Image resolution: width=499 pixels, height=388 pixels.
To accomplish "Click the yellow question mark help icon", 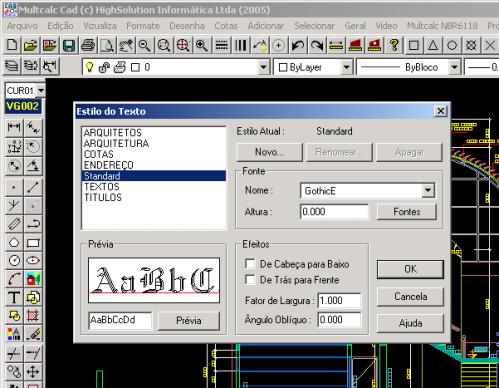I will (x=394, y=45).
